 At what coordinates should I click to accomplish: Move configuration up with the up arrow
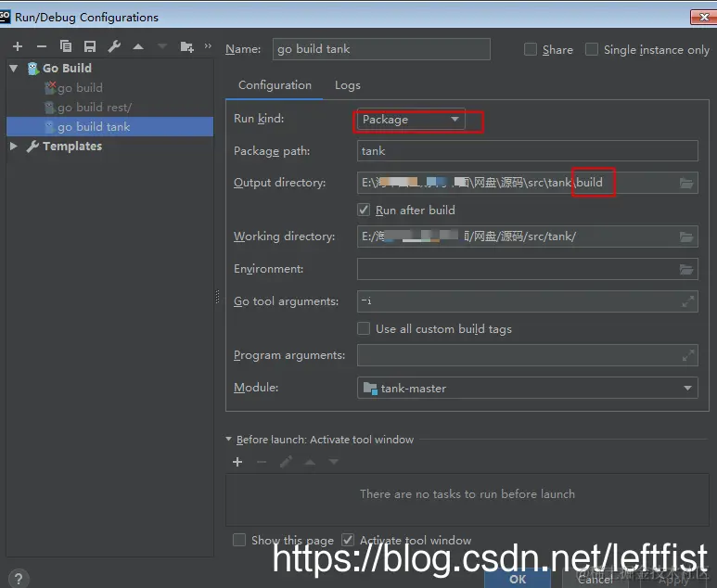(x=138, y=46)
